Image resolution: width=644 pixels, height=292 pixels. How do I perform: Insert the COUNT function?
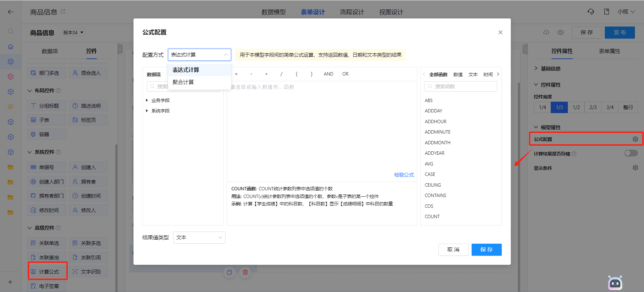coord(432,216)
